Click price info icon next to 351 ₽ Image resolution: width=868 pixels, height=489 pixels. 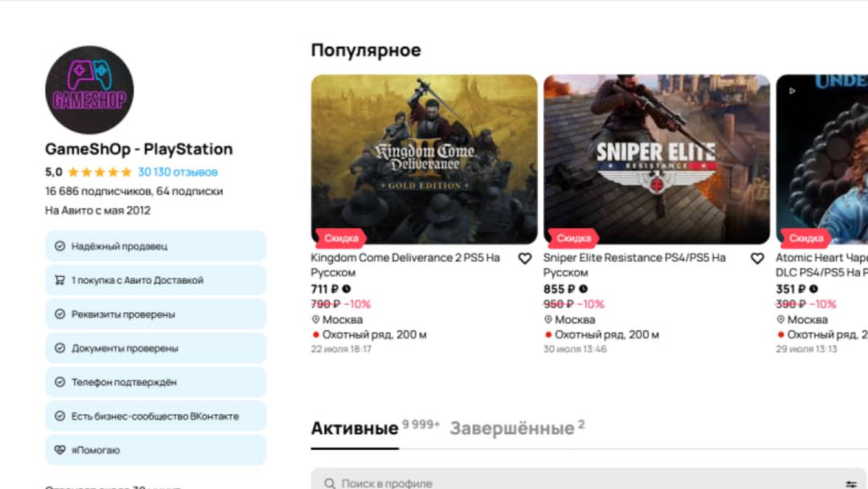click(x=813, y=289)
